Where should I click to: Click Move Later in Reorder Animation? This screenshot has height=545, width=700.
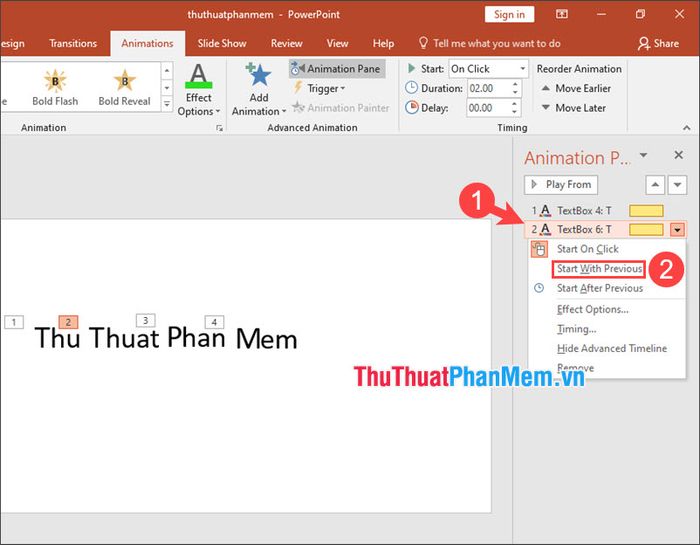573,108
